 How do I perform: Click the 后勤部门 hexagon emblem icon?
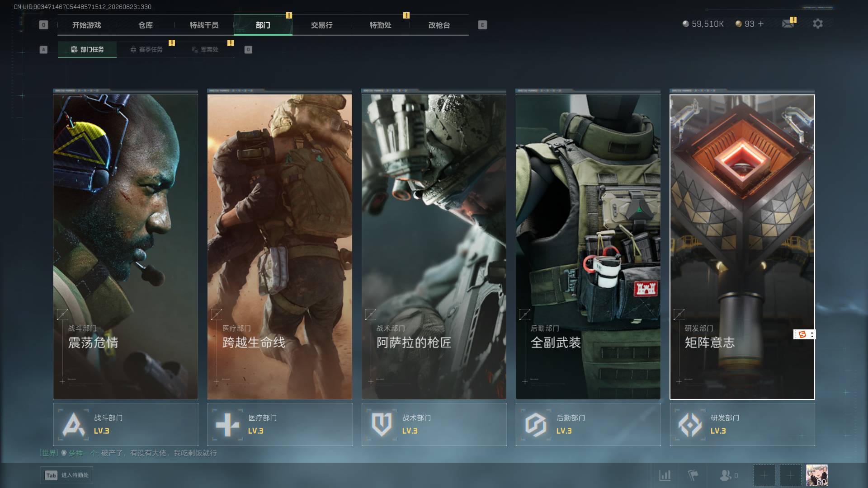pos(536,425)
